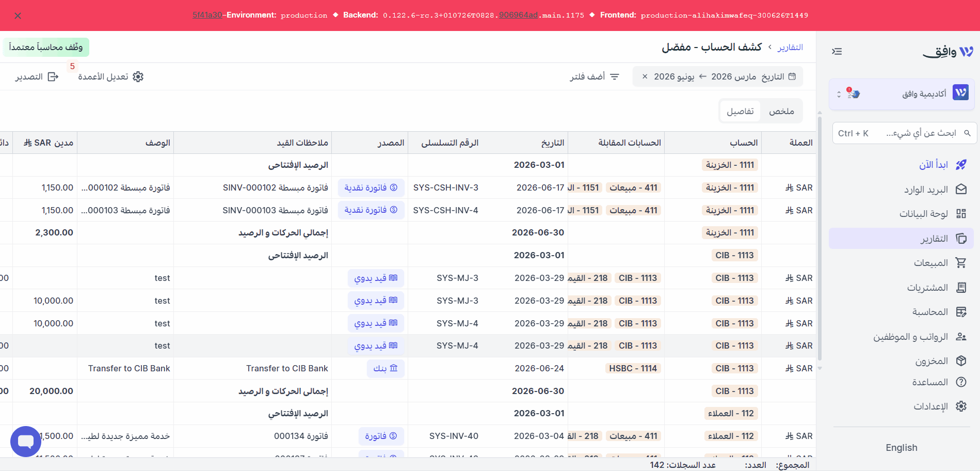The image size is (980, 471).
Task: Follow the التقارير breadcrumb link
Action: (x=790, y=47)
